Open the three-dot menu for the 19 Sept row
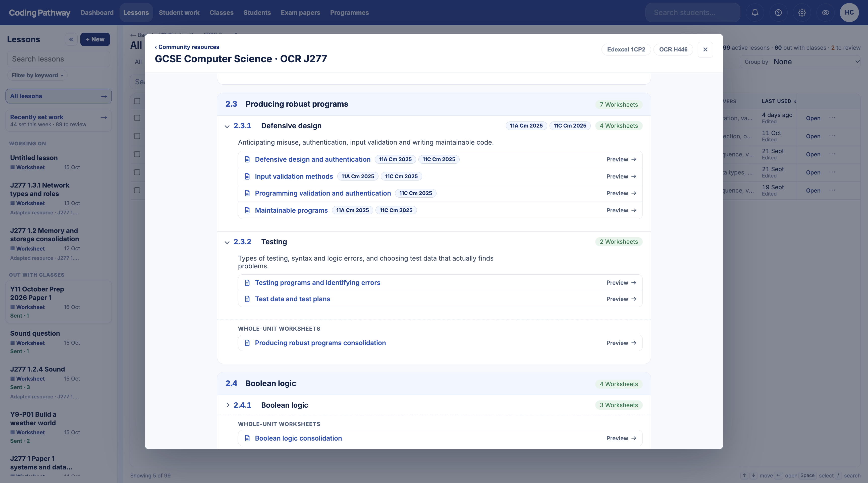The width and height of the screenshot is (868, 483). coord(832,190)
